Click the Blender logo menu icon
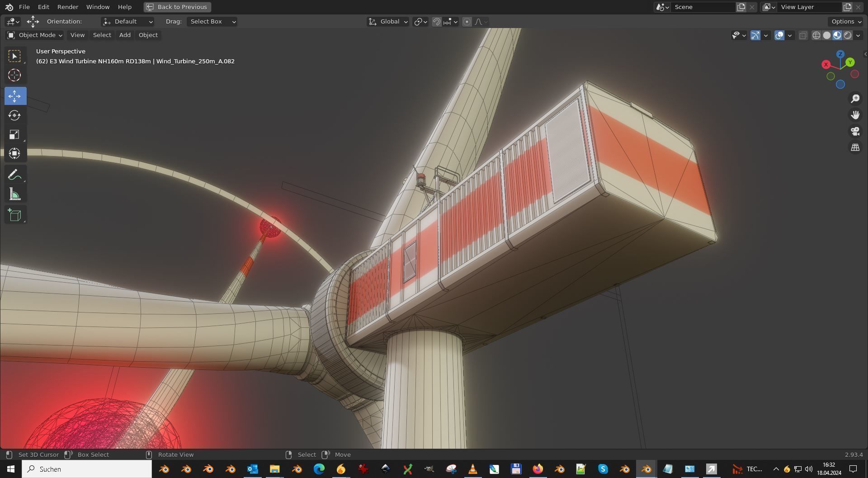Screen dimensions: 868x478 click(9, 7)
